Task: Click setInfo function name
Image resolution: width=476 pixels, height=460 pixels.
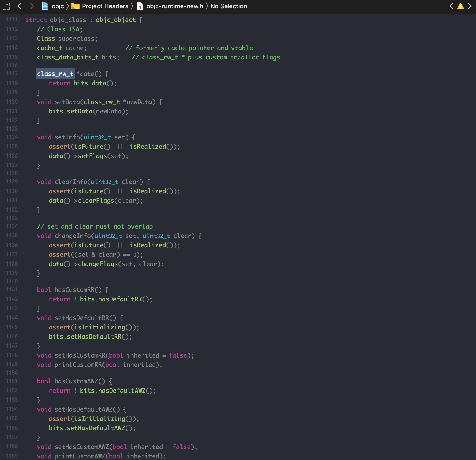Action: [67, 137]
